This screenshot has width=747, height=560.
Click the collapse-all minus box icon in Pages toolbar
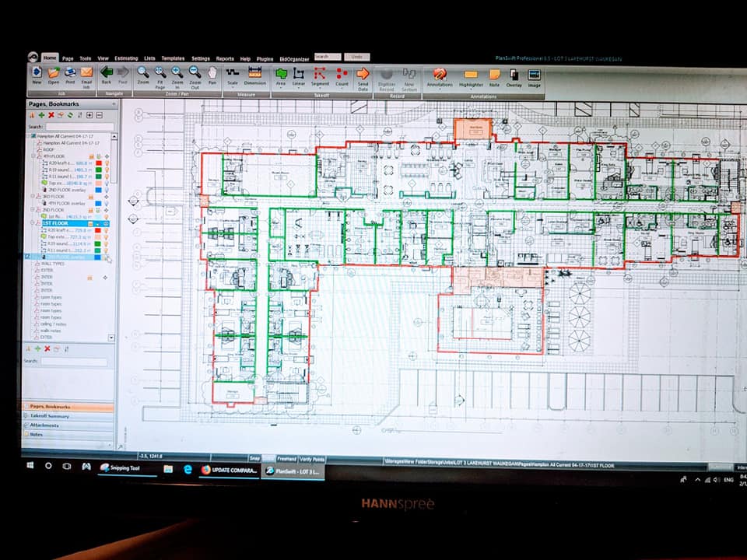coord(99,115)
